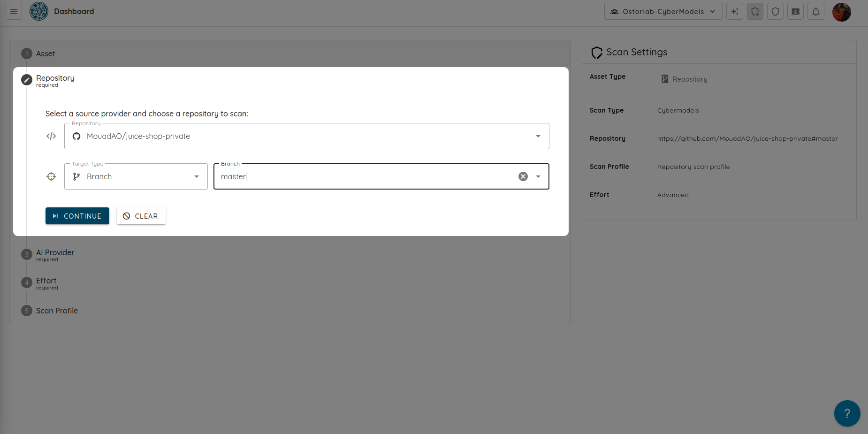868x434 pixels.
Task: Click the MouadAO/juice-shop-private repository field
Action: pyautogui.click(x=306, y=136)
